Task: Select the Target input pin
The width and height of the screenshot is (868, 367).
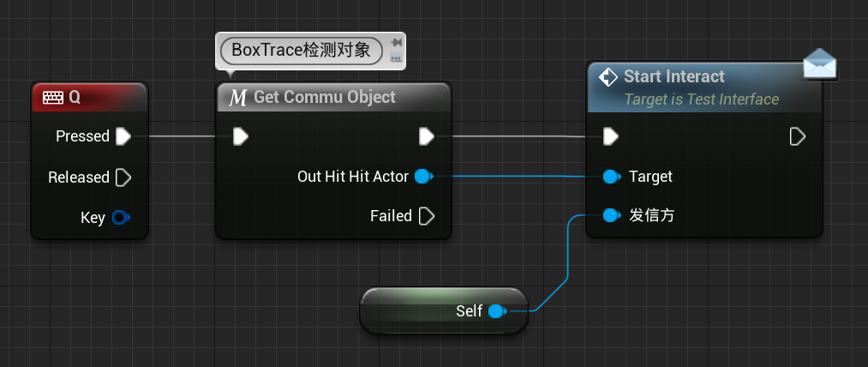Action: click(x=612, y=177)
